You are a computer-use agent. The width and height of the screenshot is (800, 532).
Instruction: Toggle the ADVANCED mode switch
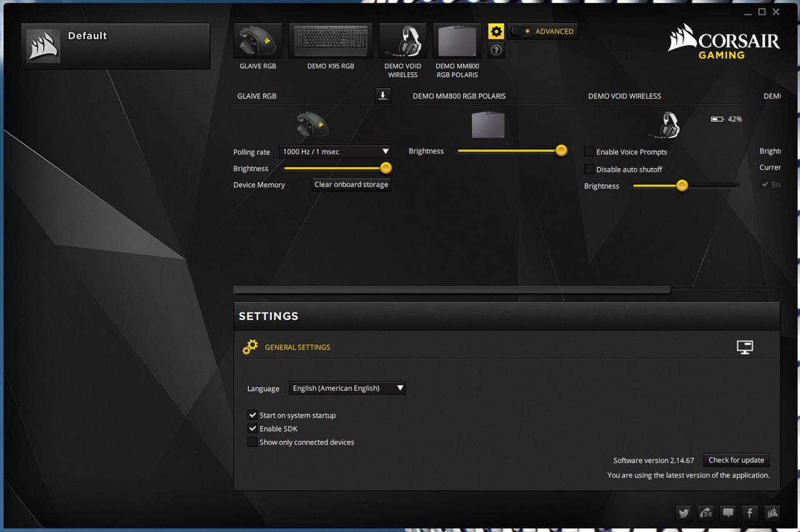[521, 31]
